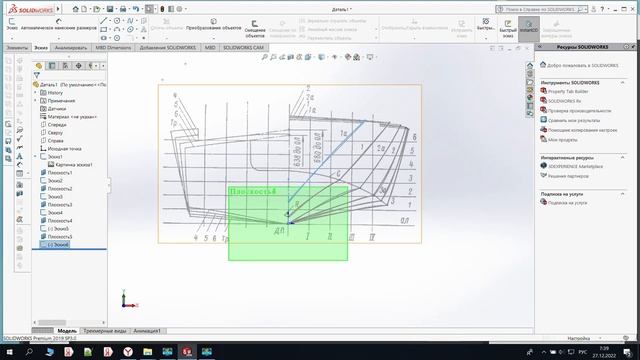
Task: Create a new document with the New icon
Action: (x=84, y=9)
